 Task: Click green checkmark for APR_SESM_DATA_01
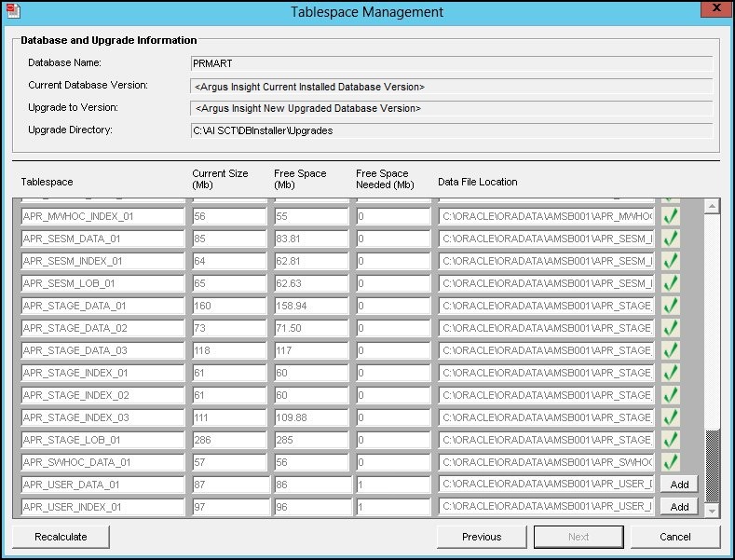coord(671,239)
